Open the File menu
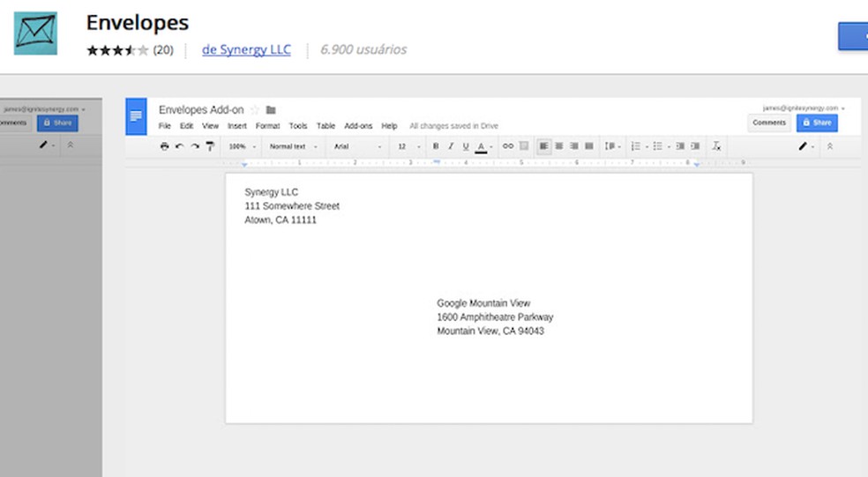 pyautogui.click(x=164, y=125)
